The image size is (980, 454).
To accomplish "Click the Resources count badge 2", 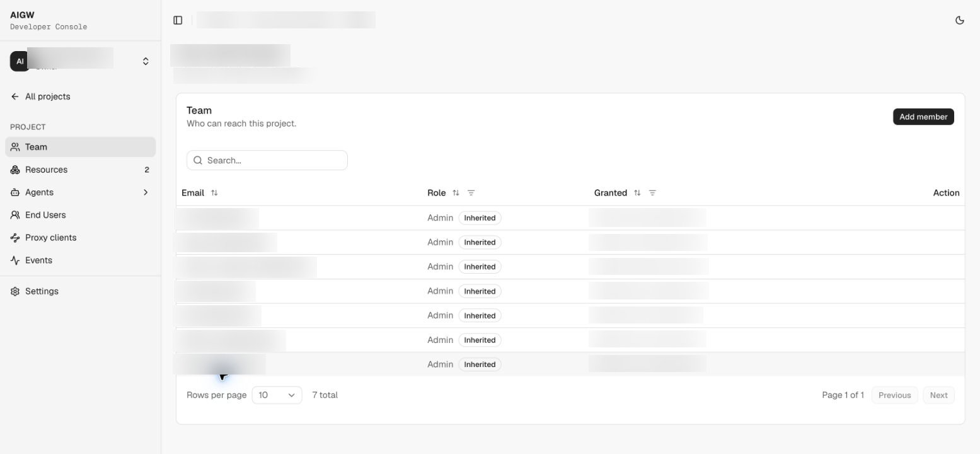I will [147, 170].
